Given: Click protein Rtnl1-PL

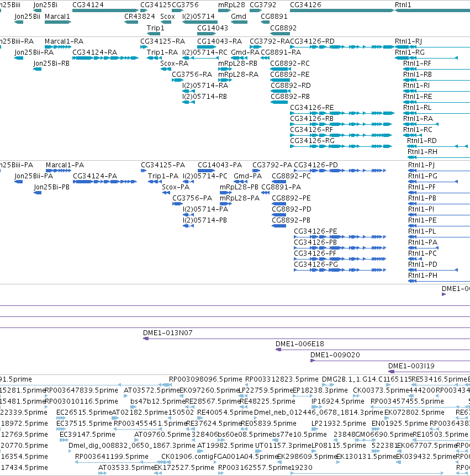Looking at the screenshot, I should pyautogui.click(x=422, y=231).
